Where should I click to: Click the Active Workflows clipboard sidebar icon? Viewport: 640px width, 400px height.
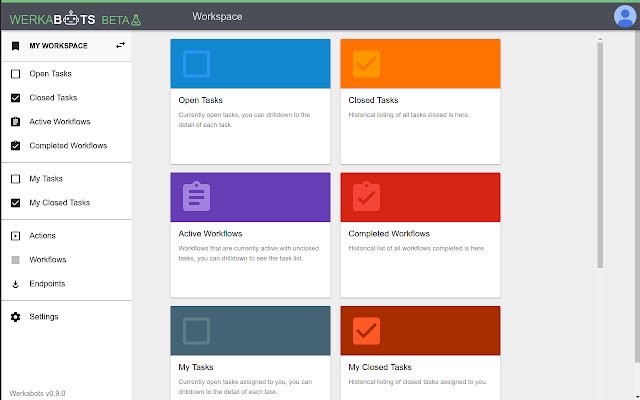pos(16,122)
